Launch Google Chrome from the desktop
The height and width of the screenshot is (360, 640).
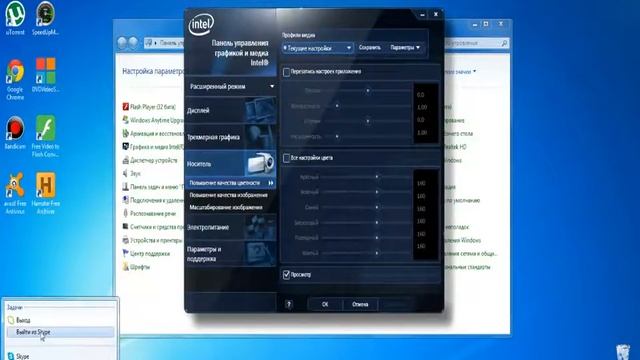[x=15, y=80]
